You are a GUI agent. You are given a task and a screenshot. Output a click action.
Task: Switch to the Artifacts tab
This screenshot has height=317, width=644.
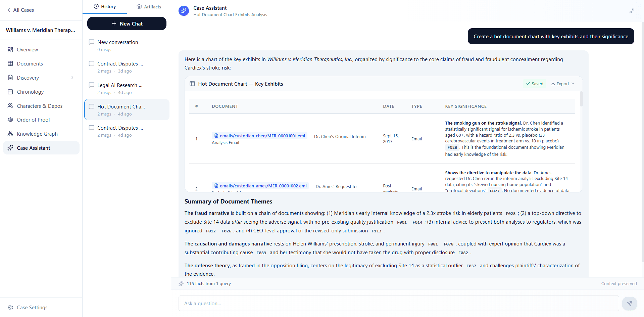point(149,7)
